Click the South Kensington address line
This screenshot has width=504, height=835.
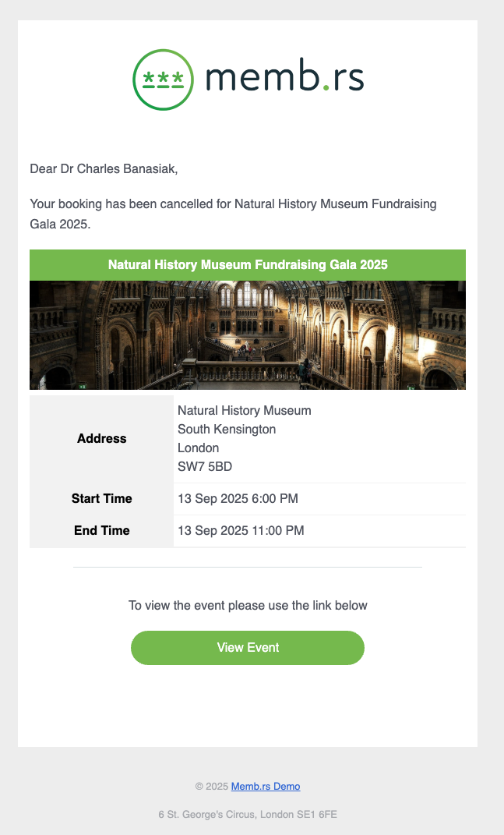click(227, 430)
